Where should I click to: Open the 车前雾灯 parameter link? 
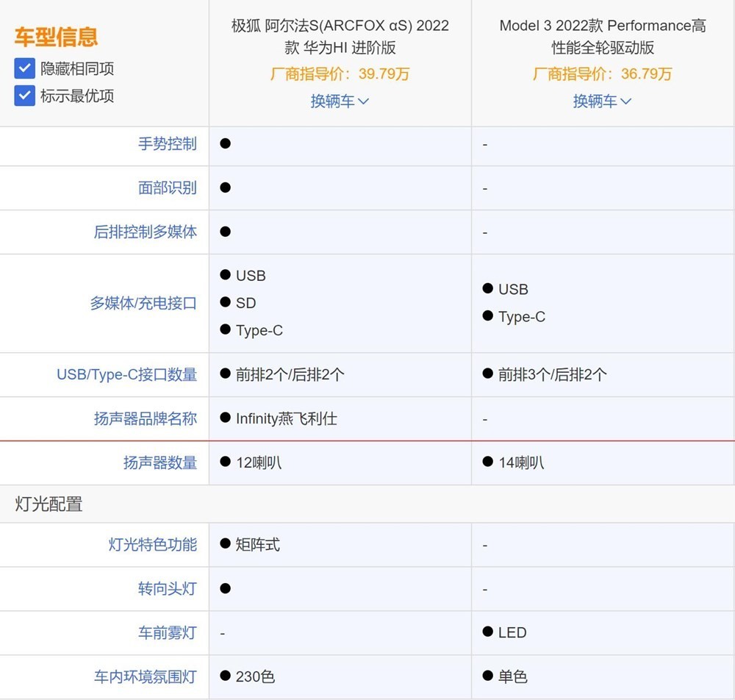(168, 632)
